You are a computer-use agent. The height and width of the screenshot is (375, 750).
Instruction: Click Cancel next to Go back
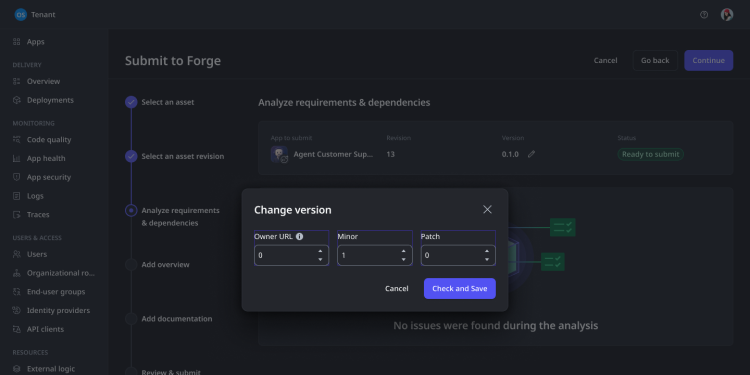pos(605,60)
